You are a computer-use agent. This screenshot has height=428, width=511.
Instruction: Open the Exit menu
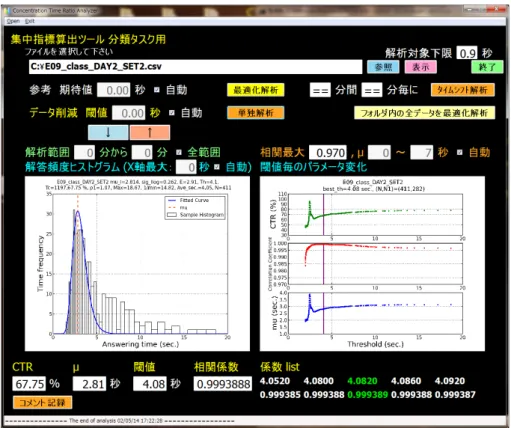30,21
